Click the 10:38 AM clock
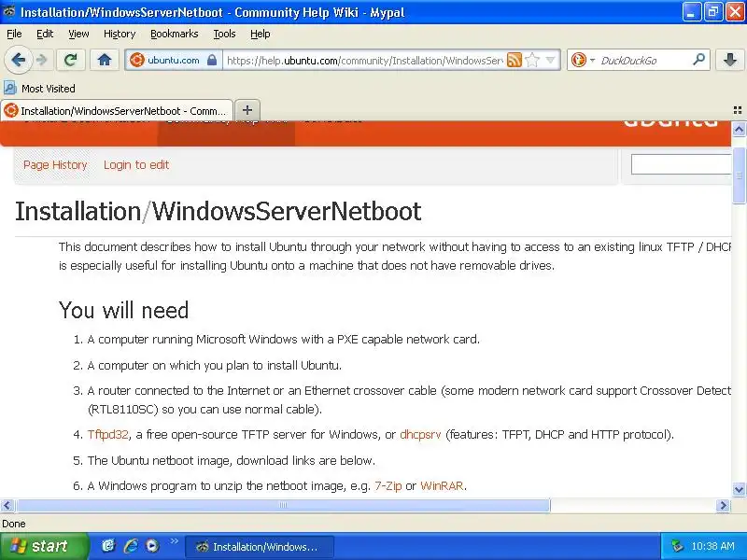This screenshot has height=560, width=747. (713, 546)
